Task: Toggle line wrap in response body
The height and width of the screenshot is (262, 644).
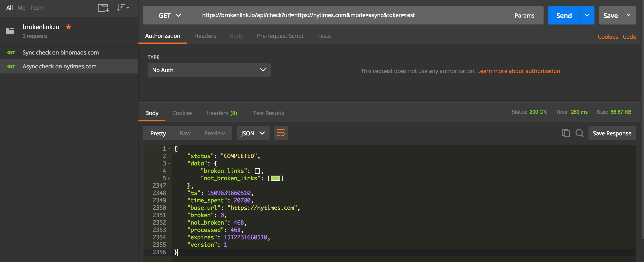Action: click(x=281, y=133)
